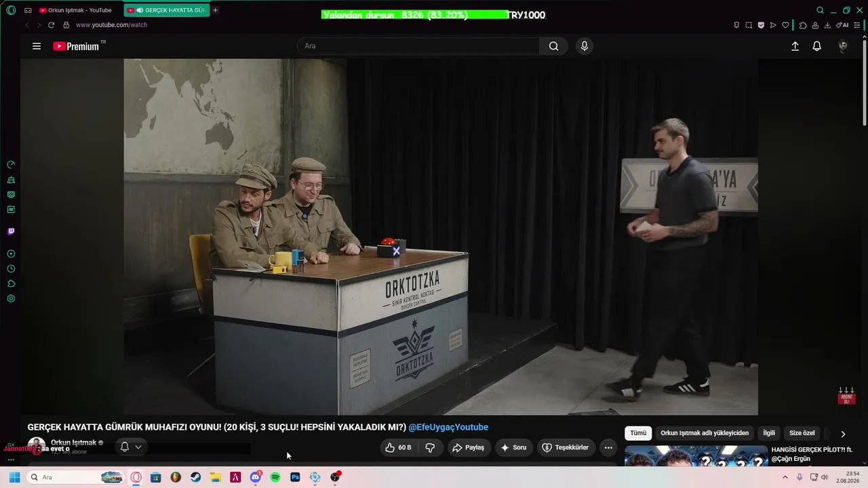The image size is (868, 488).
Task: Open the @EfeUygaçYoutube channel link
Action: [x=448, y=427]
